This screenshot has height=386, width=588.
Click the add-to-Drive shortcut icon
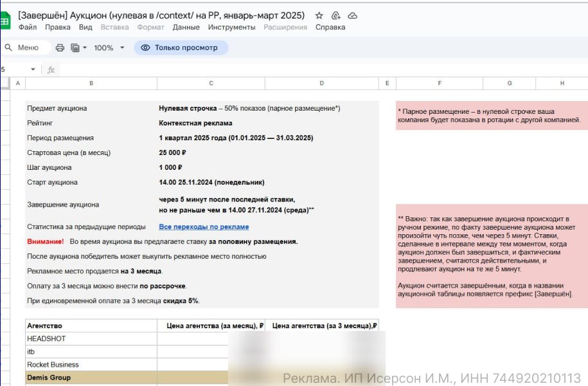coord(335,16)
